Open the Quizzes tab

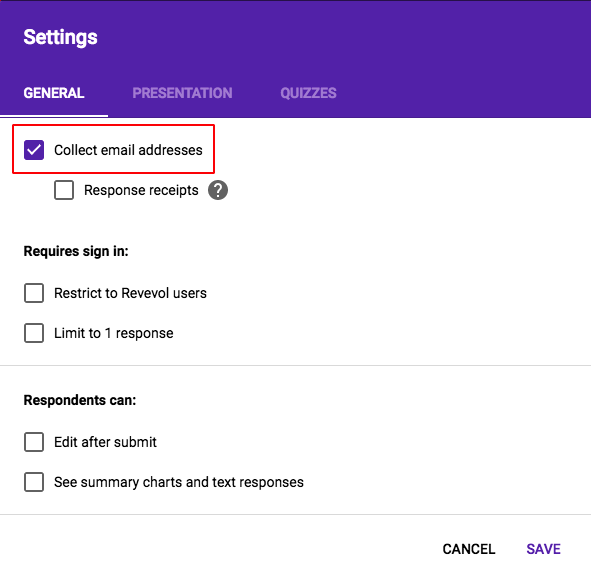click(x=308, y=93)
